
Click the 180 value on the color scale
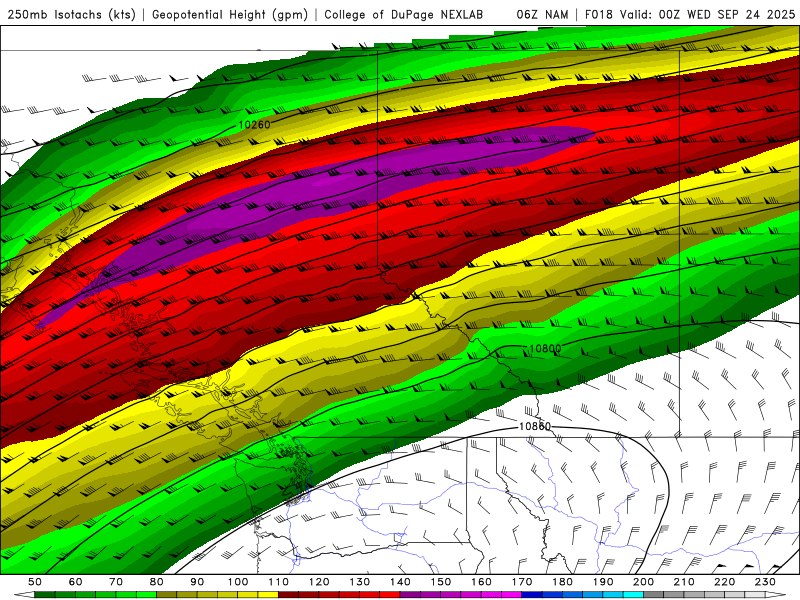point(562,582)
